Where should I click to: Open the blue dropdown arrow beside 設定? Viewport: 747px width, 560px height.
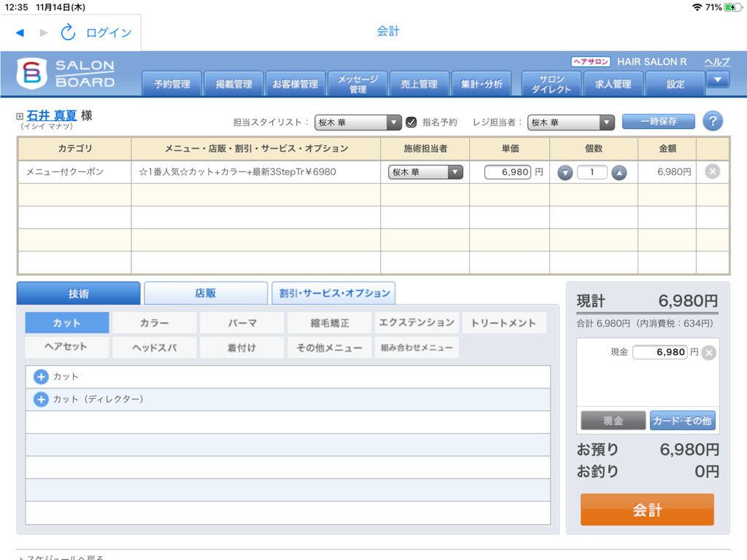(x=718, y=80)
